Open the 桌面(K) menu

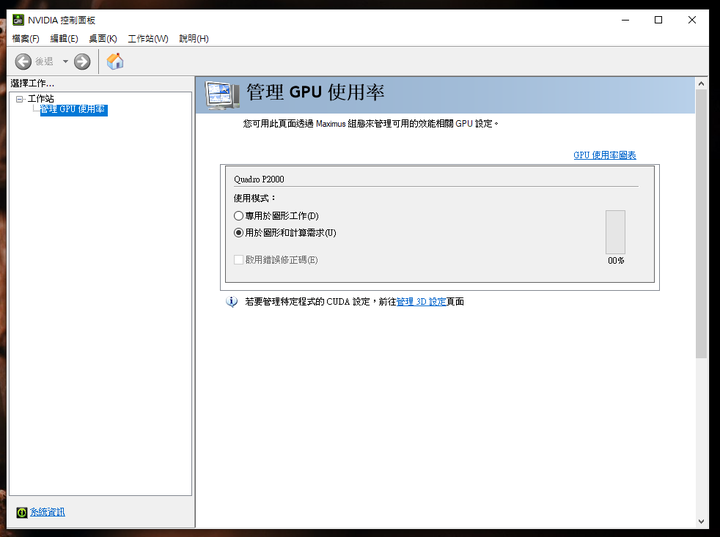tap(103, 39)
